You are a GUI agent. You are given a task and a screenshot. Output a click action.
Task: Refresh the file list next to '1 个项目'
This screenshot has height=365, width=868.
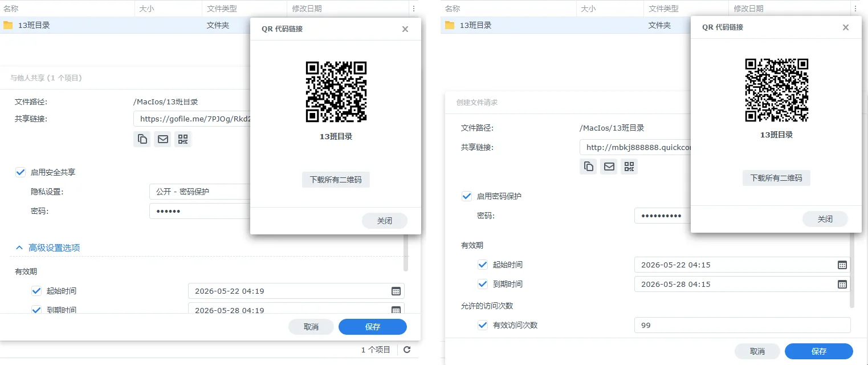407,350
